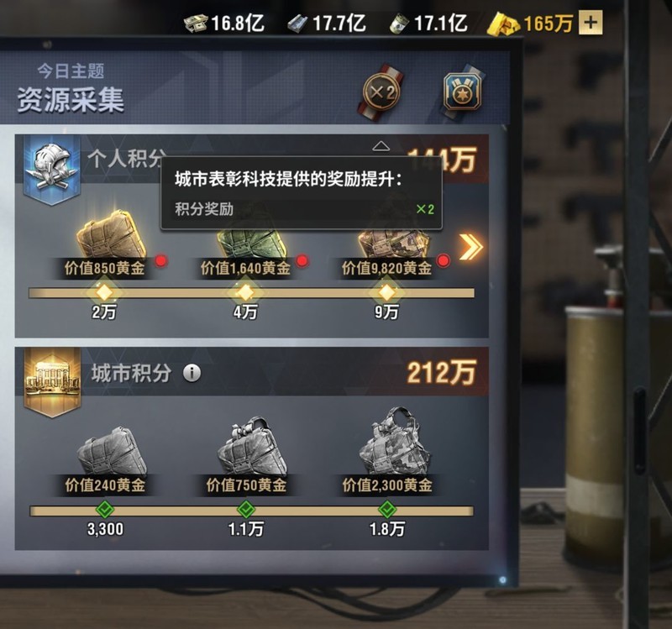This screenshot has height=629, width=672.
Task: Select the silver chest worth 240 gold
Action: [112, 451]
